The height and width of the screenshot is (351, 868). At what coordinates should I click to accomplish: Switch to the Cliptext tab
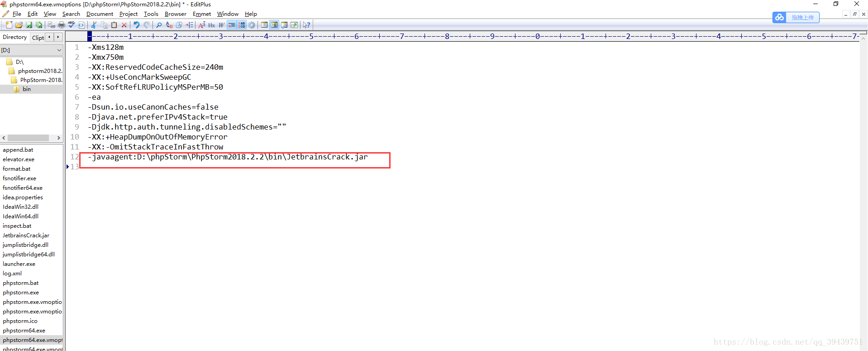click(38, 38)
